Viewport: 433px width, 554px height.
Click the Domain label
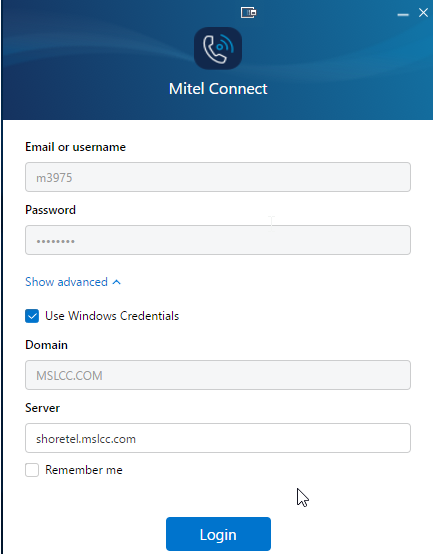[46, 345]
